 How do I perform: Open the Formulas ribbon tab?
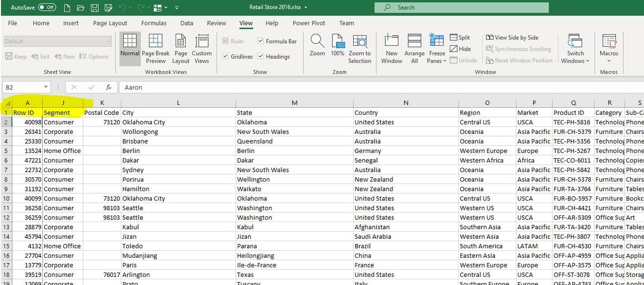click(x=153, y=23)
